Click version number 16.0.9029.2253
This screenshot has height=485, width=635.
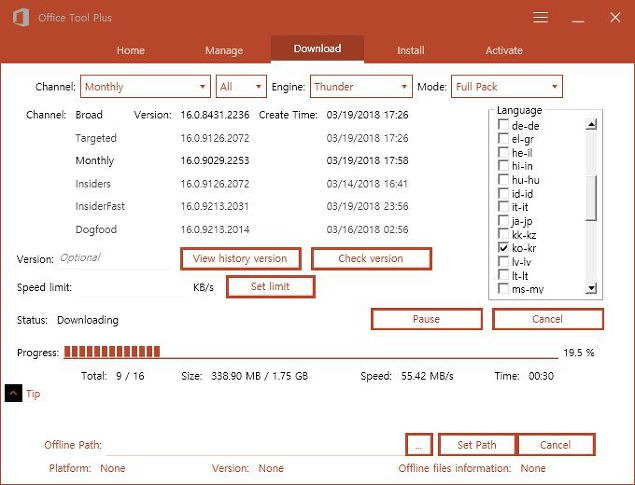(x=215, y=161)
